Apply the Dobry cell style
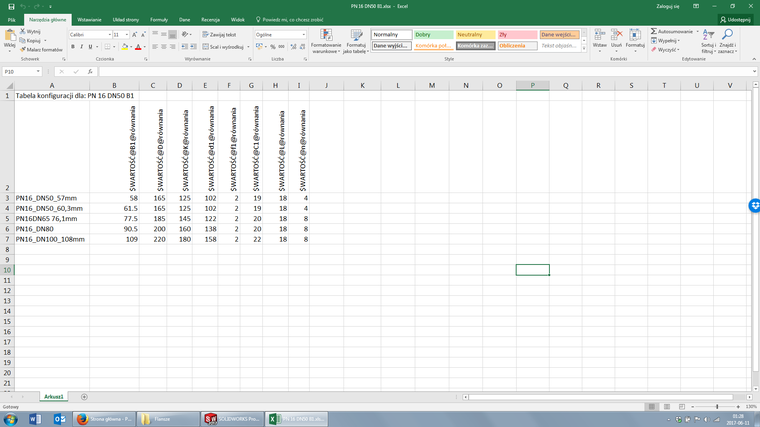Viewport: 760px width, 427px height. (x=433, y=35)
